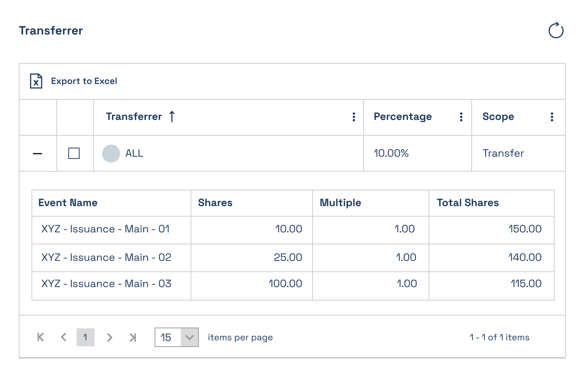The image size is (588, 380).
Task: Sort by the Percentage column header
Action: tap(403, 117)
